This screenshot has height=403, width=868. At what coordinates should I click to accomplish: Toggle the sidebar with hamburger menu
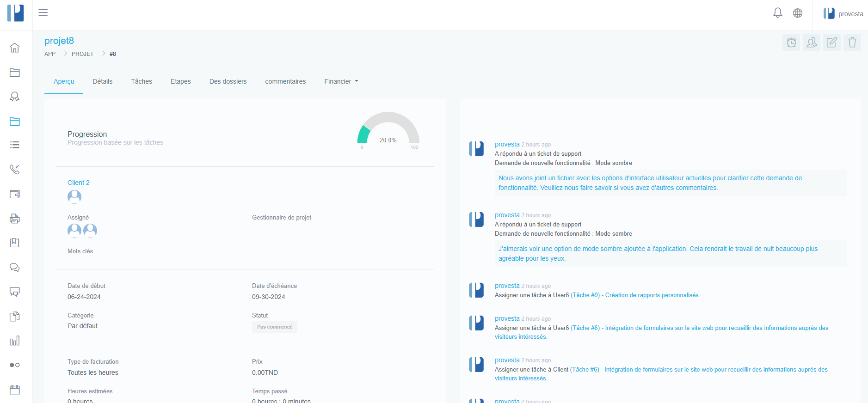43,13
